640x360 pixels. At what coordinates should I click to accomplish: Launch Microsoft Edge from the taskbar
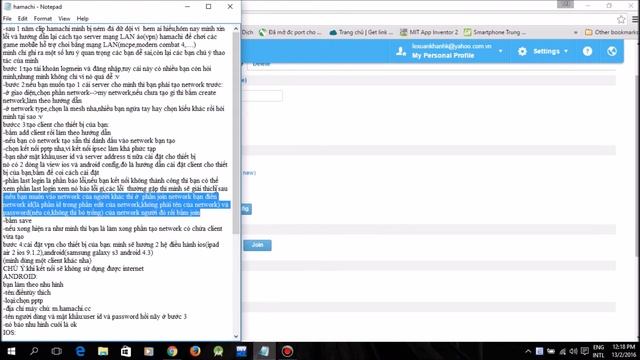80,351
